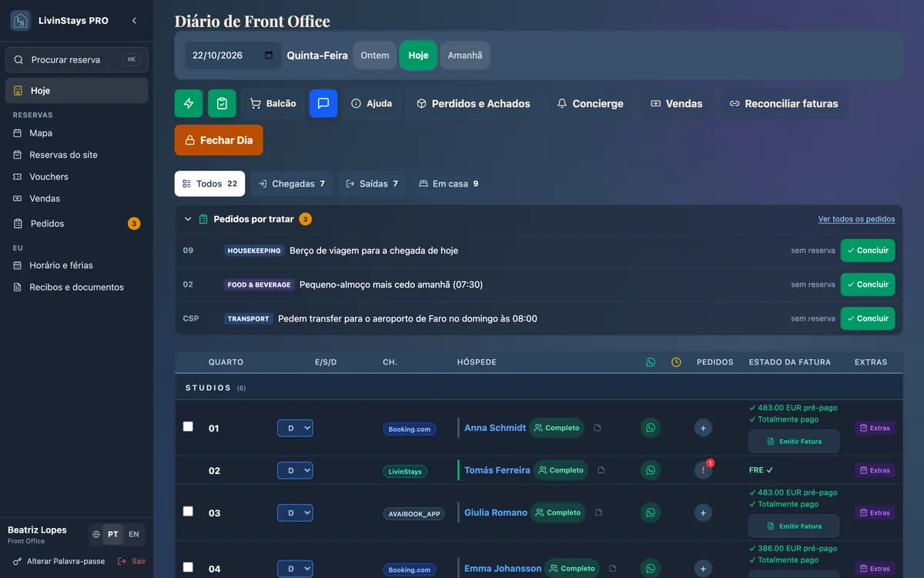Open the E/S/D dropdown for room 02
The width and height of the screenshot is (924, 578).
[295, 470]
